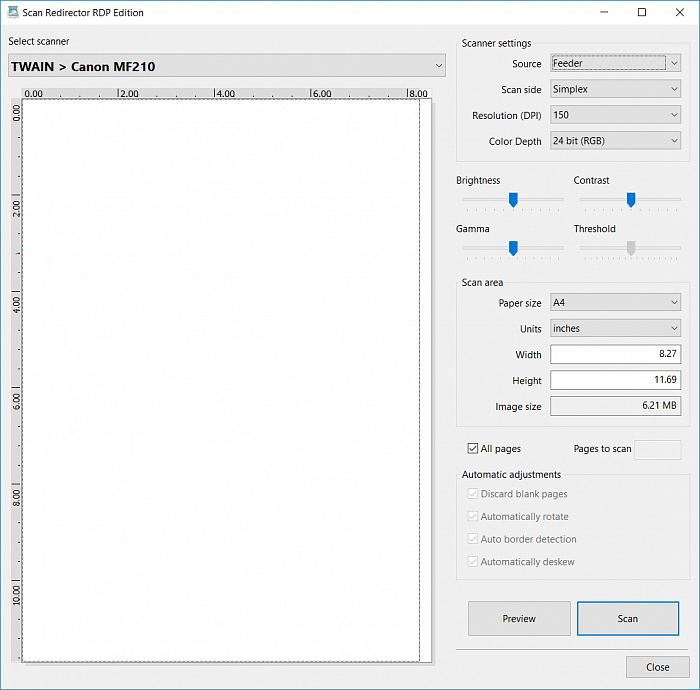Viewport: 700px width, 690px height.
Task: Click the Scan button
Action: [x=628, y=619]
